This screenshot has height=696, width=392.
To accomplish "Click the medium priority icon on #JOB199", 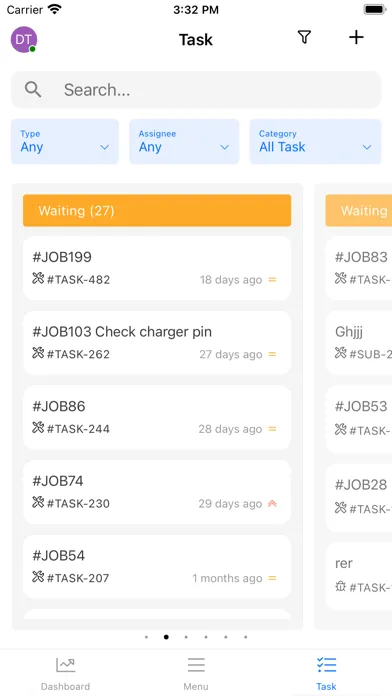I will point(273,280).
